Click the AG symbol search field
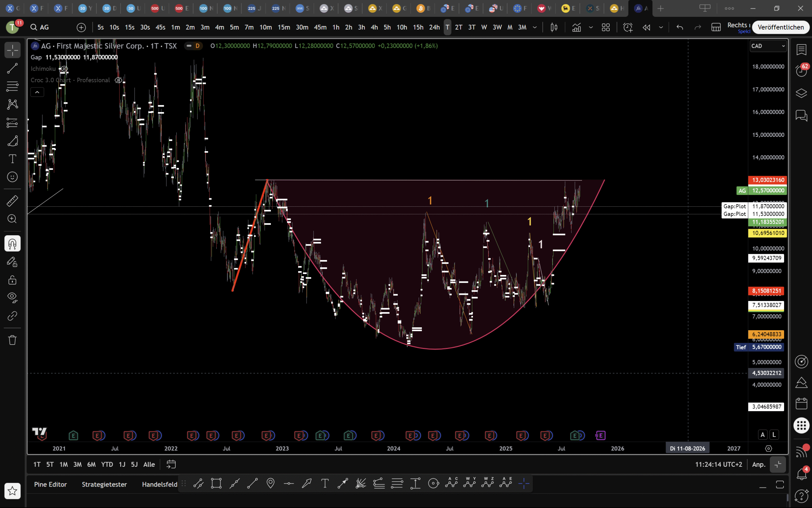This screenshot has height=508, width=812. point(44,27)
